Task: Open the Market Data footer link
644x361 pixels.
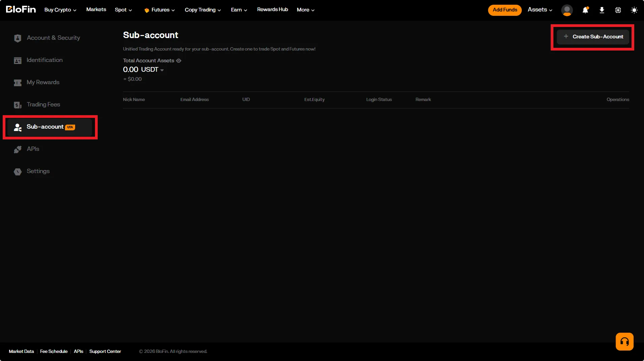Action: [x=21, y=351]
